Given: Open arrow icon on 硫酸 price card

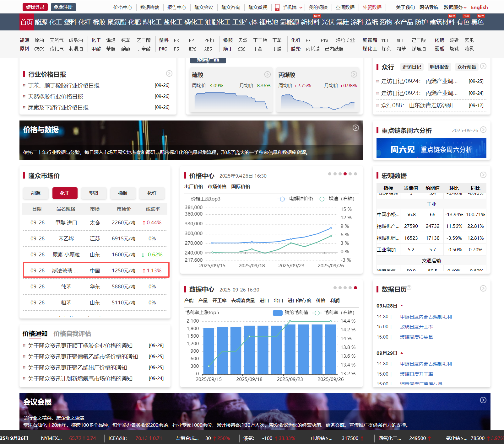Looking at the screenshot, I should coord(267,74).
